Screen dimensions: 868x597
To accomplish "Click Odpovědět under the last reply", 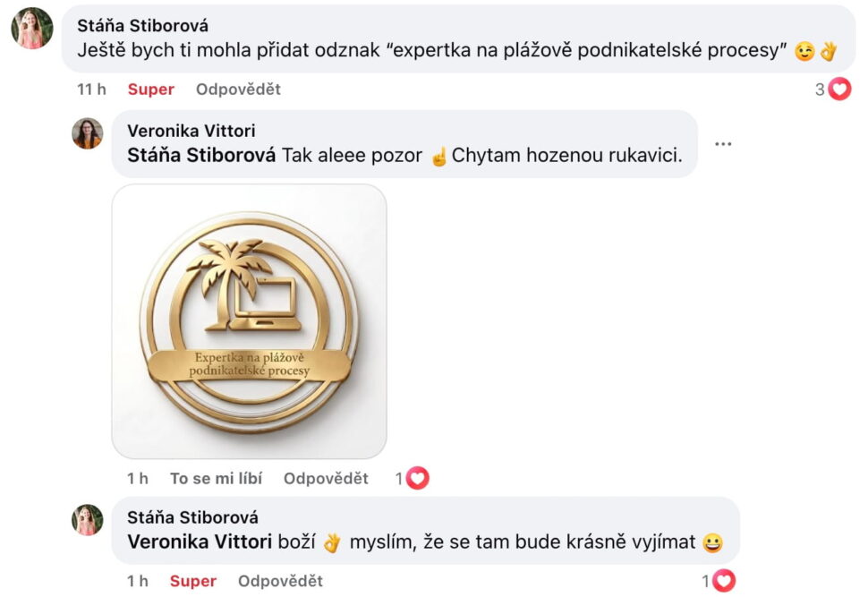I will click(280, 581).
